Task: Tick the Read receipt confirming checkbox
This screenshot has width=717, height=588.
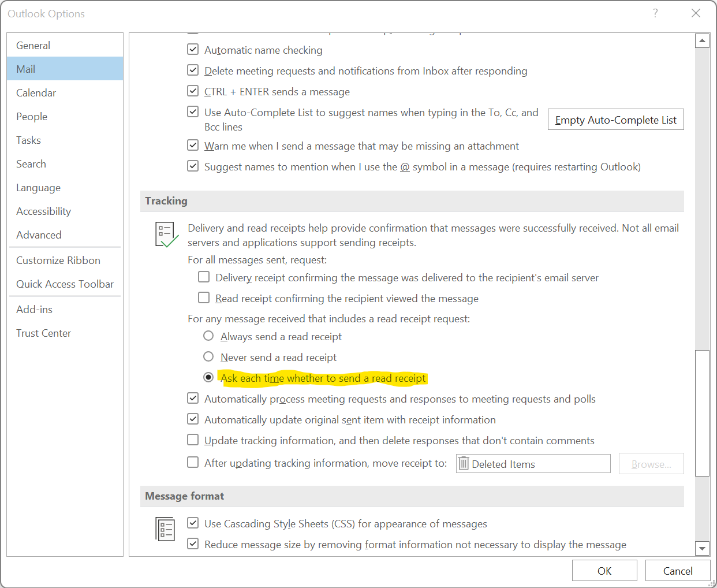Action: [x=204, y=298]
